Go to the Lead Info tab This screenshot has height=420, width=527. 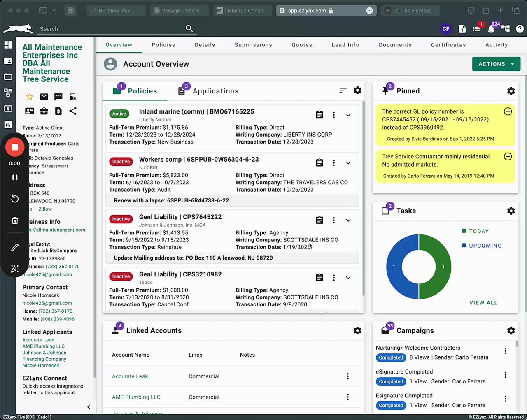click(345, 45)
